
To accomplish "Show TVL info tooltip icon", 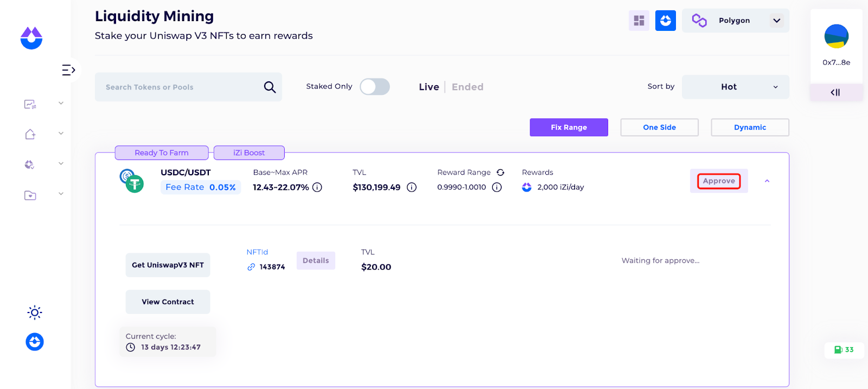I will pos(412,187).
